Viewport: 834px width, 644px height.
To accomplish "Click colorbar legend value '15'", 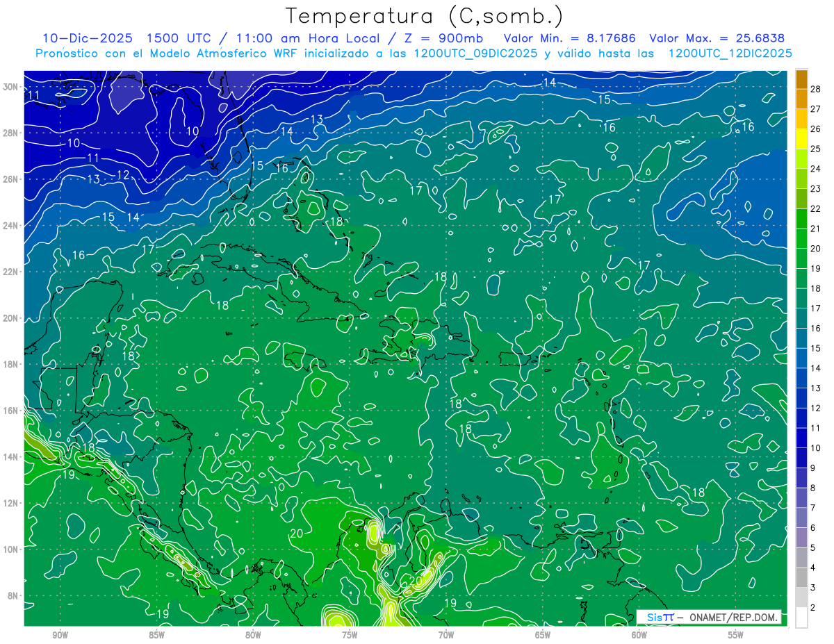I will [815, 348].
